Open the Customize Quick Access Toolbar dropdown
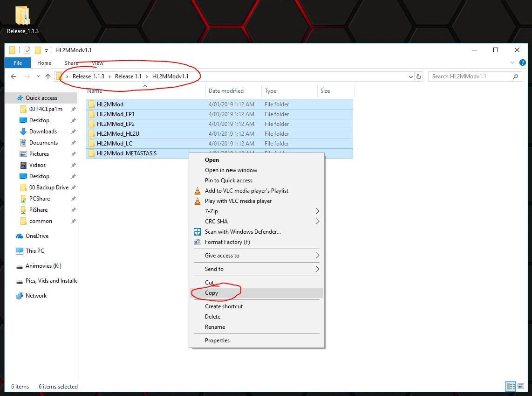532x396 pixels. click(47, 50)
